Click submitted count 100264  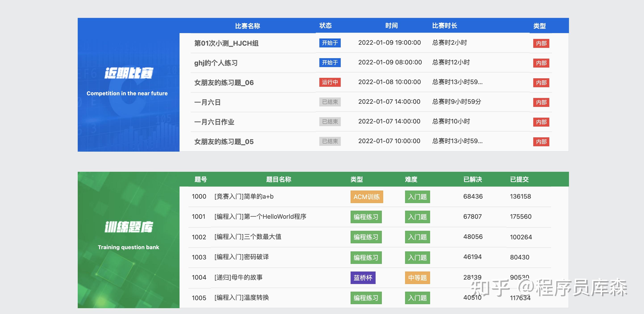[x=521, y=237]
